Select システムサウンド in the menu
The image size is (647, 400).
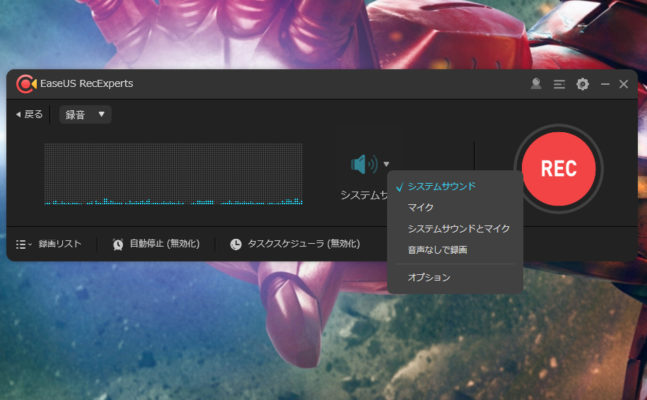click(x=442, y=187)
